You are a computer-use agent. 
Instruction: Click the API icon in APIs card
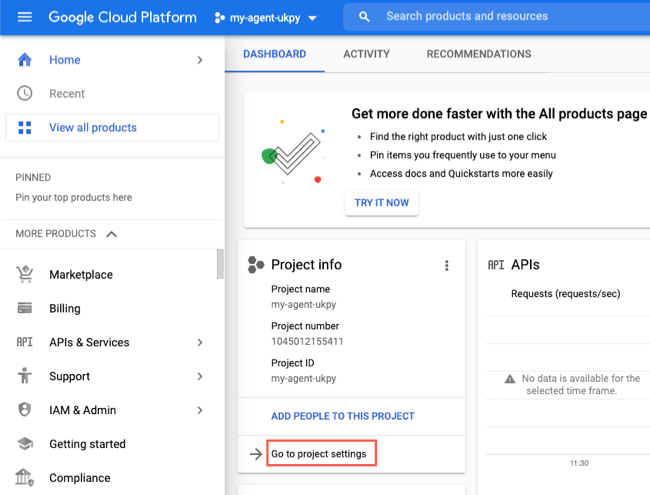496,265
